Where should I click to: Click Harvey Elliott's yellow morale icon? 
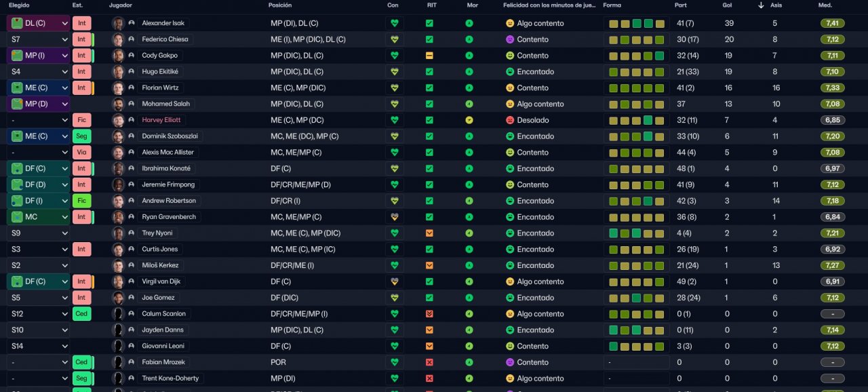pyautogui.click(x=469, y=120)
